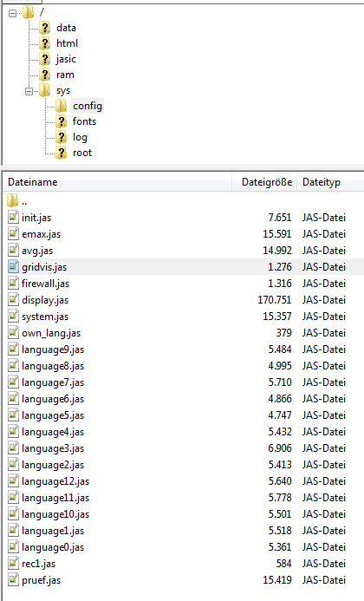Viewport: 364px width, 601px height.
Task: Select the log folder under sys
Action: coord(80,137)
